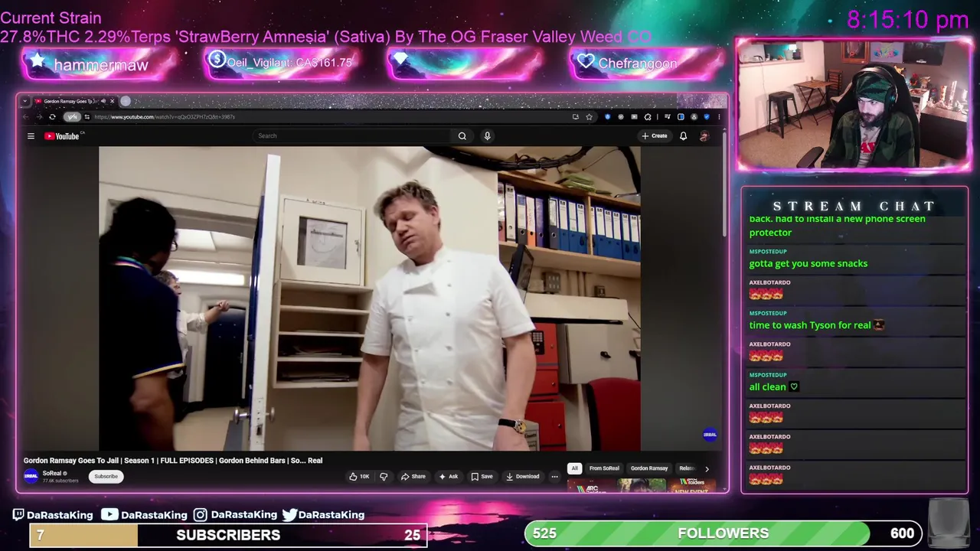The image size is (980, 551).
Task: Click the YouTube search magnifier button
Action: pyautogui.click(x=462, y=136)
